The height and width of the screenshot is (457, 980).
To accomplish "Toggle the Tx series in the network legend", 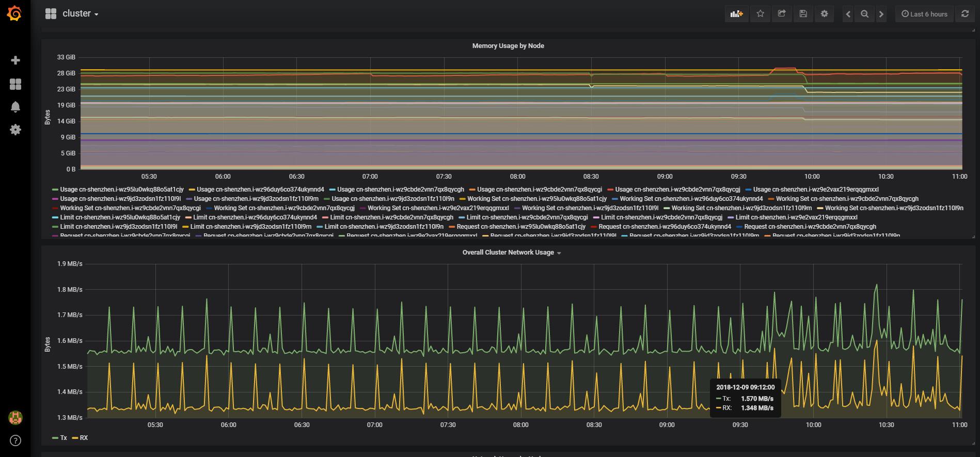I will point(64,438).
